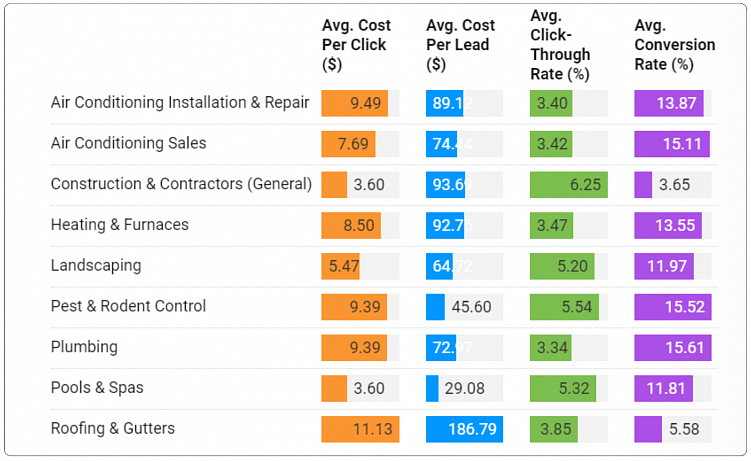Click the purple 15.61 conversion rate bar
The height and width of the screenshot is (461, 751).
coord(673,348)
